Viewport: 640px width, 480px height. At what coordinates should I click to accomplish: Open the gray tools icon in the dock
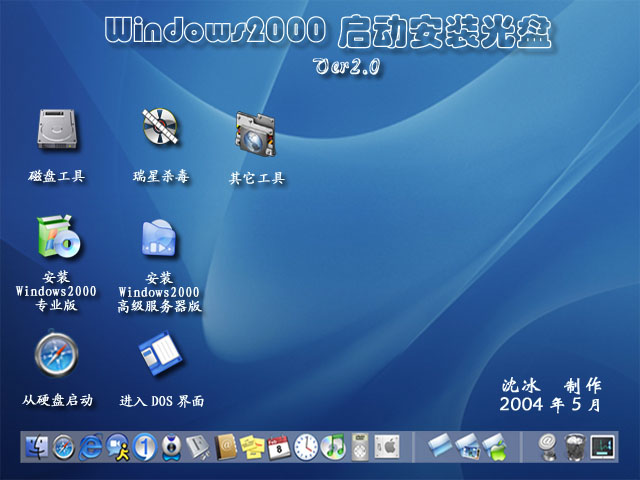198,447
